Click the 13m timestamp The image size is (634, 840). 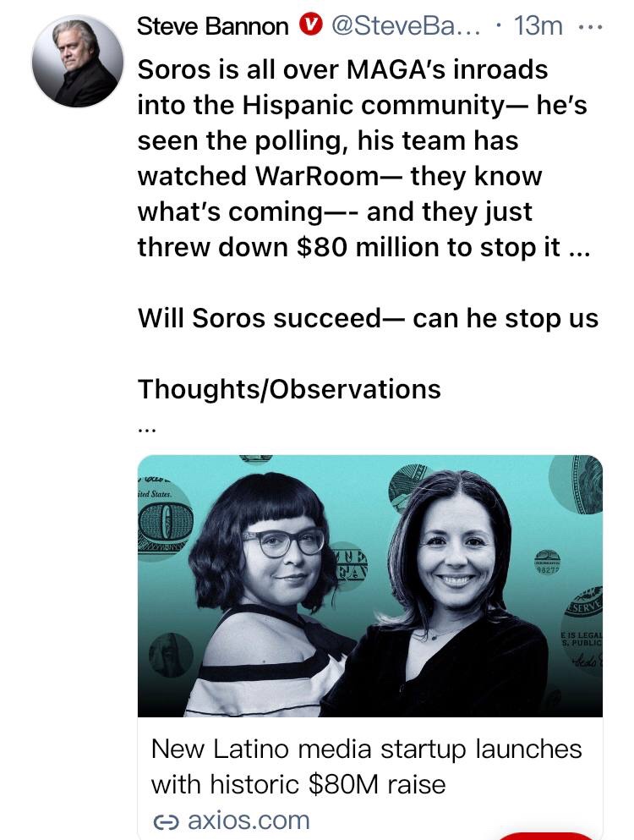538,27
